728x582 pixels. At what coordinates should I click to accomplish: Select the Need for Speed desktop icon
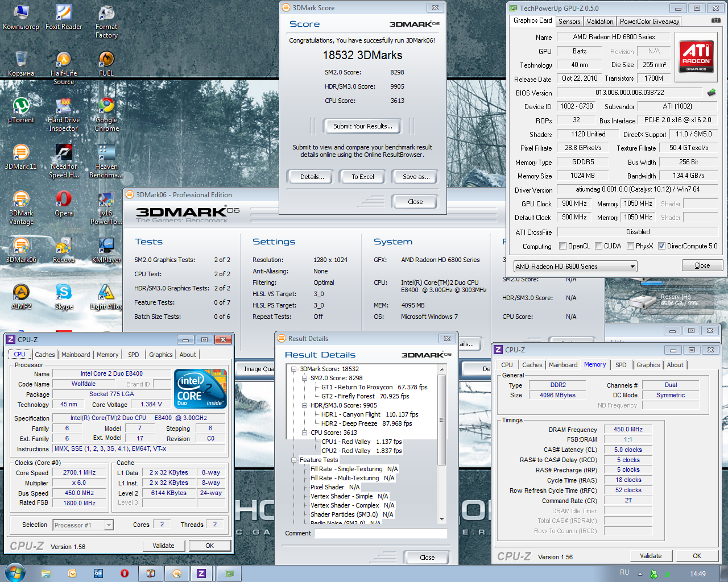point(64,161)
